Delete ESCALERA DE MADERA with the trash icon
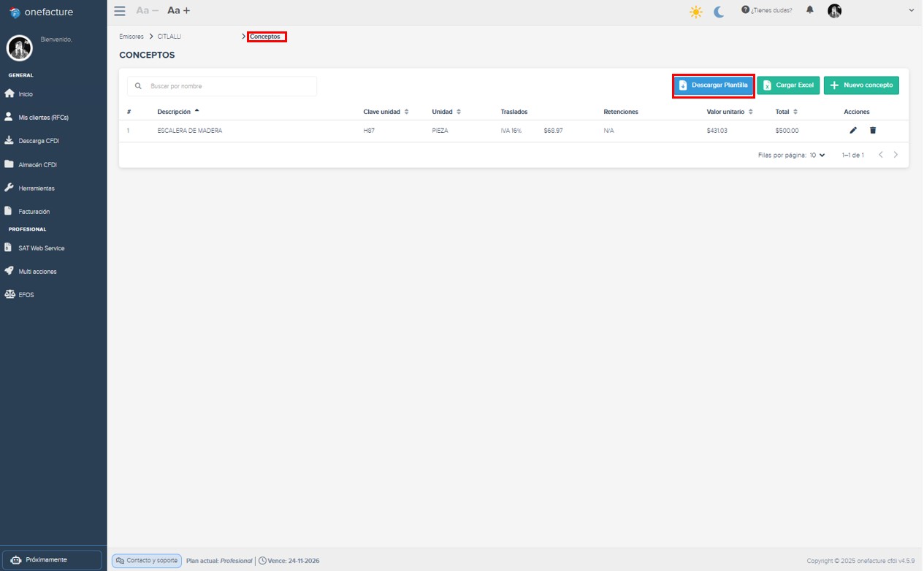This screenshot has width=924, height=571. click(x=872, y=129)
